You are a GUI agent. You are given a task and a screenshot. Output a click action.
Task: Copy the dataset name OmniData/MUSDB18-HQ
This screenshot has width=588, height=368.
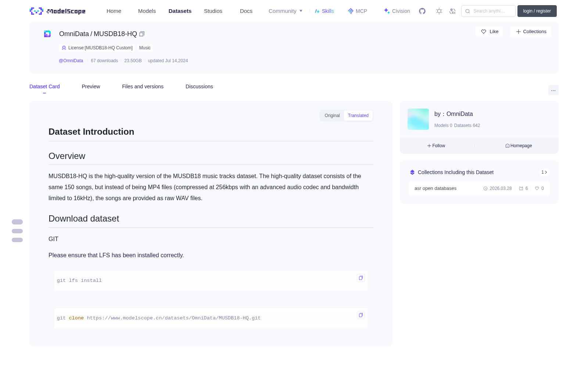pyautogui.click(x=142, y=34)
